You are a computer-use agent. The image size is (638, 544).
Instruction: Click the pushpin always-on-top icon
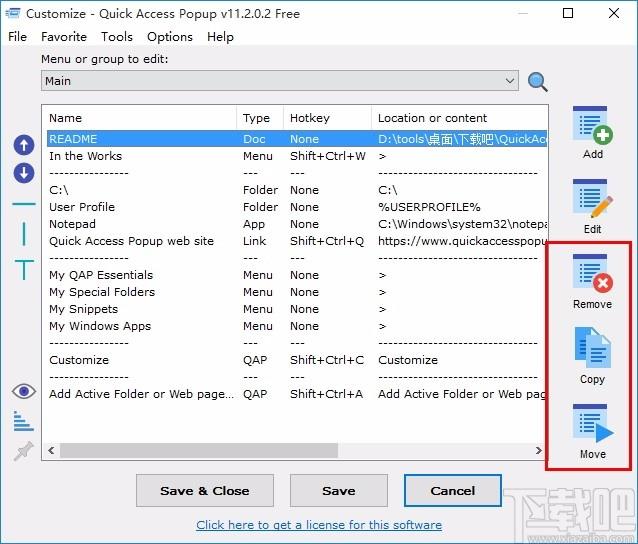click(24, 451)
